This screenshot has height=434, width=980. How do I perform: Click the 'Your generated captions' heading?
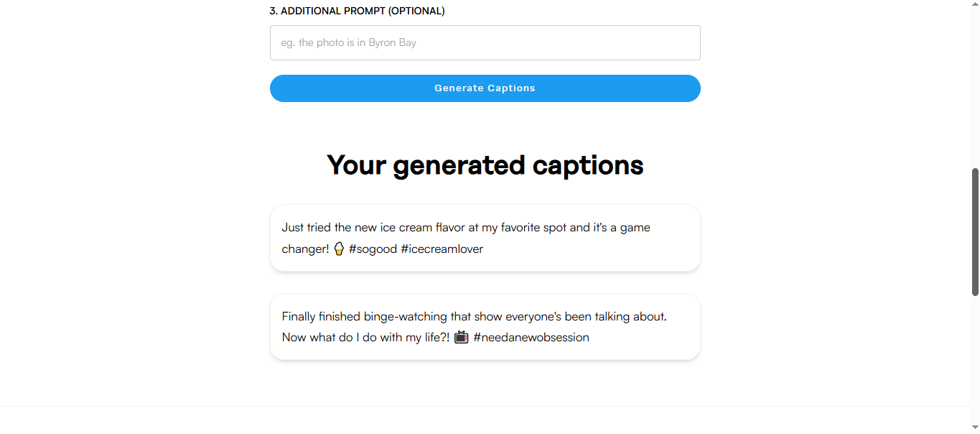click(485, 165)
